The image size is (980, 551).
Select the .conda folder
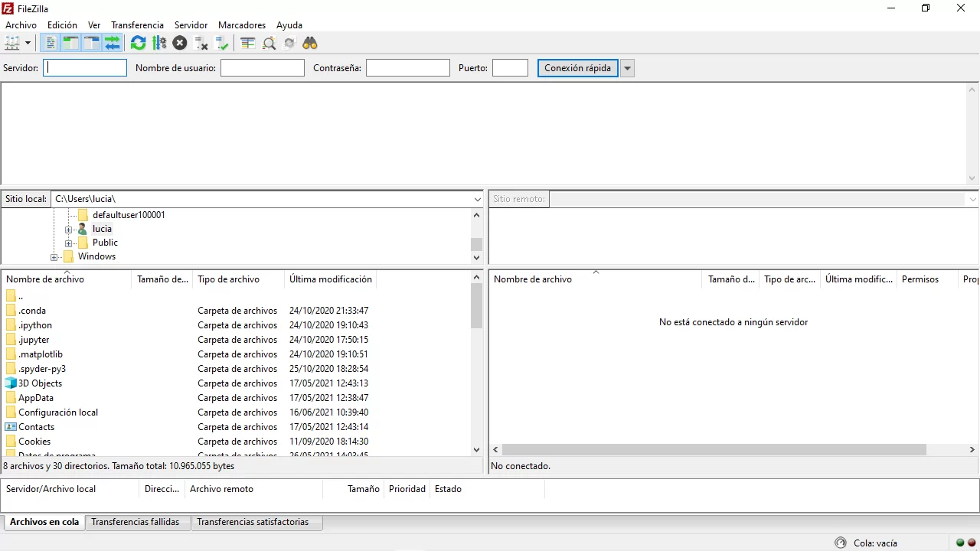click(32, 311)
